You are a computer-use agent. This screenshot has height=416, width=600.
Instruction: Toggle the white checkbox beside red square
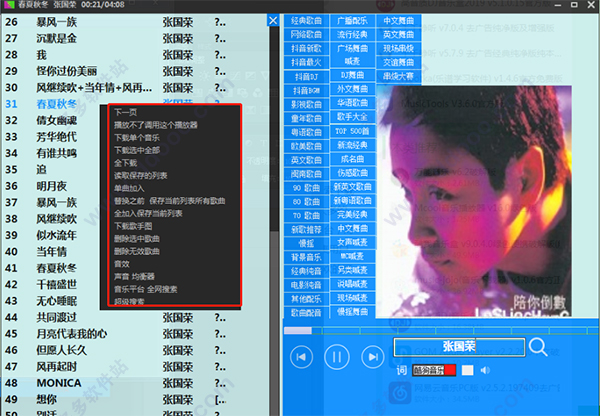[x=467, y=370]
